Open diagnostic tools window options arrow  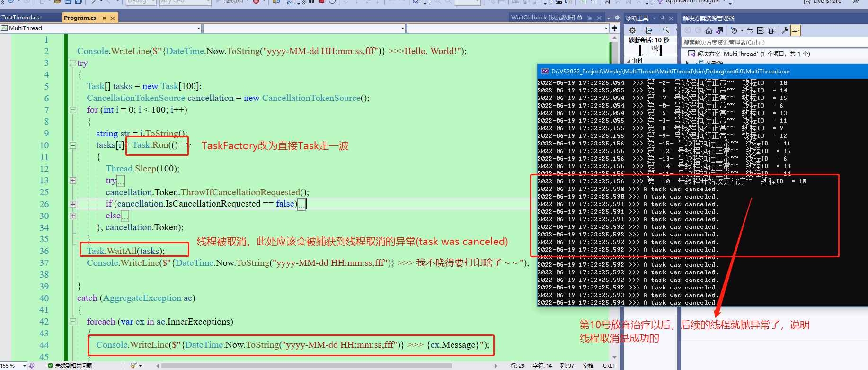click(x=655, y=18)
